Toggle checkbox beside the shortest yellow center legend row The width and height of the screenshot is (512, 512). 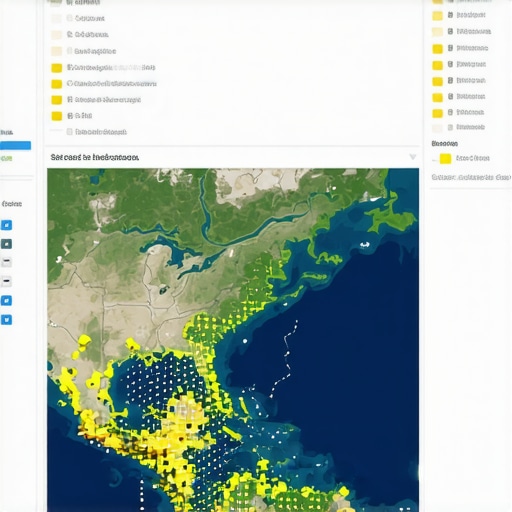point(70,116)
